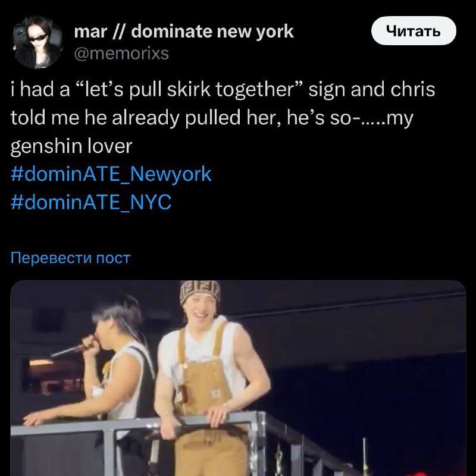Follow the account via the Читать button
Viewport: 476px width, 476px height.
tap(413, 31)
